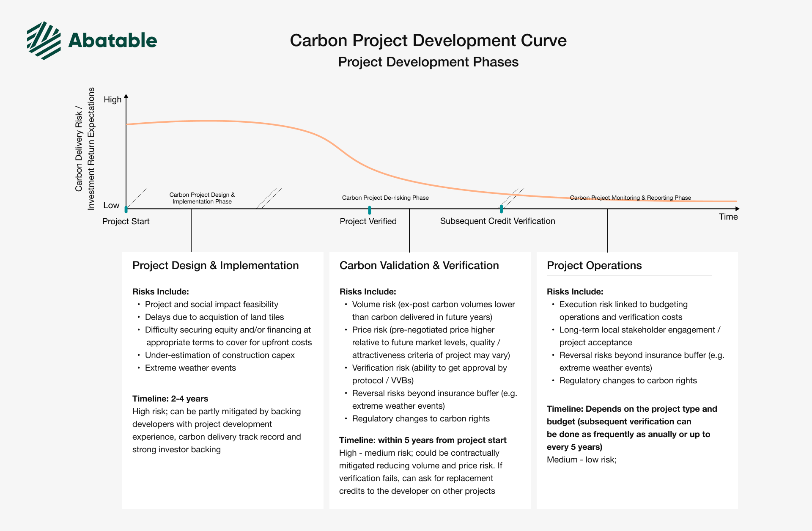The height and width of the screenshot is (531, 812).
Task: Open the Carbon Validation & Verification panel
Action: pyautogui.click(x=419, y=265)
